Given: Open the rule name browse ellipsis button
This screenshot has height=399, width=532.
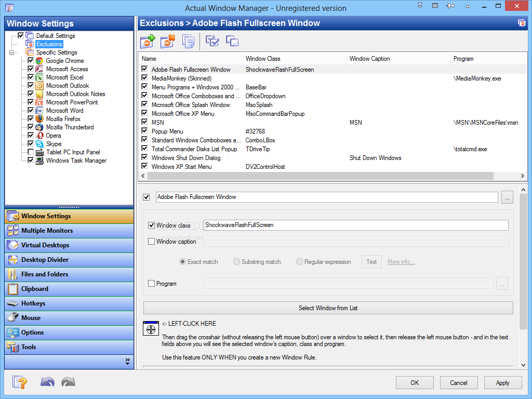Looking at the screenshot, I should click(507, 197).
